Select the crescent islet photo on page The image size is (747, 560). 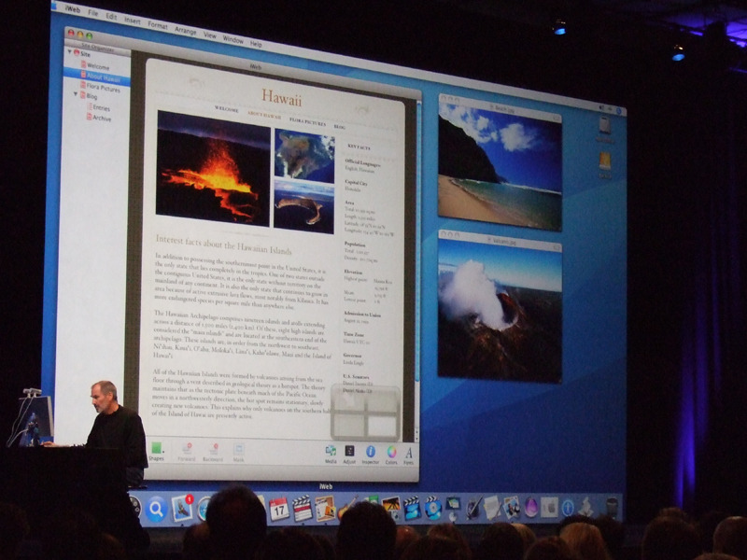click(304, 206)
